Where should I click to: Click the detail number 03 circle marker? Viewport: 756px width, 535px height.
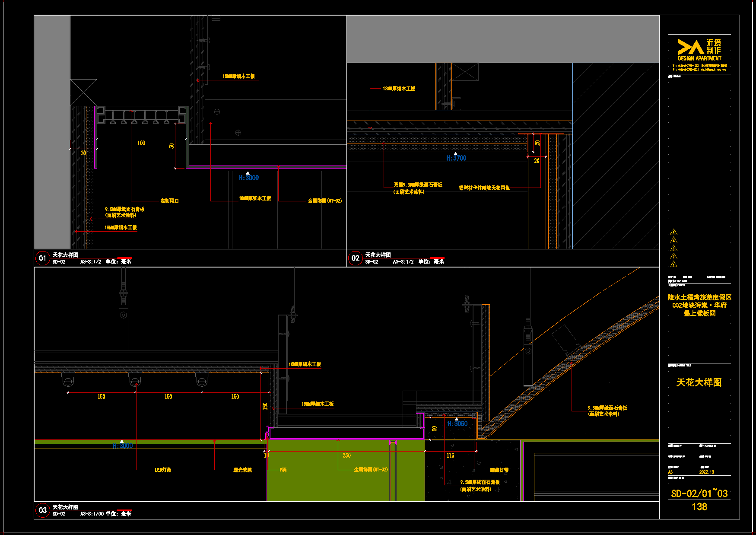[x=42, y=510]
